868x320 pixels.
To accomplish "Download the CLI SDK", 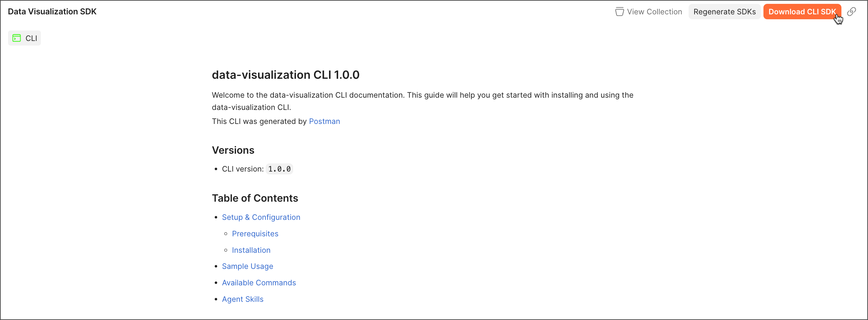I will 802,12.
